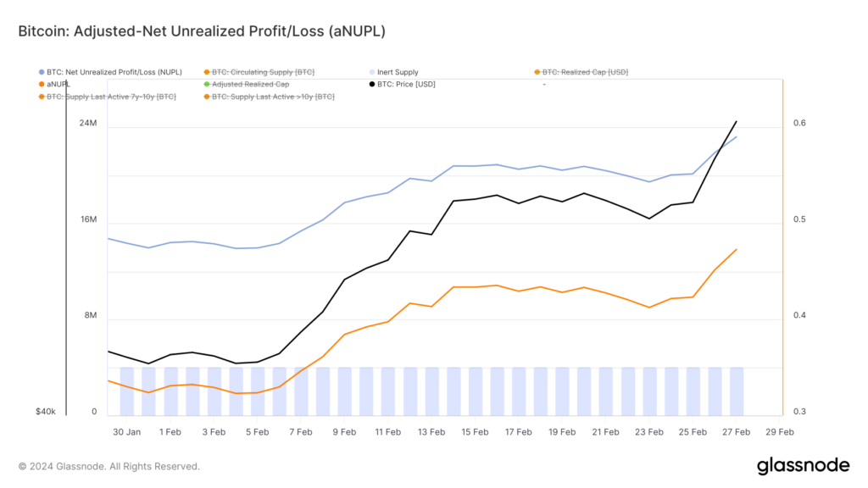
Task: Click the Glassnode copyright notice
Action: pyautogui.click(x=109, y=467)
